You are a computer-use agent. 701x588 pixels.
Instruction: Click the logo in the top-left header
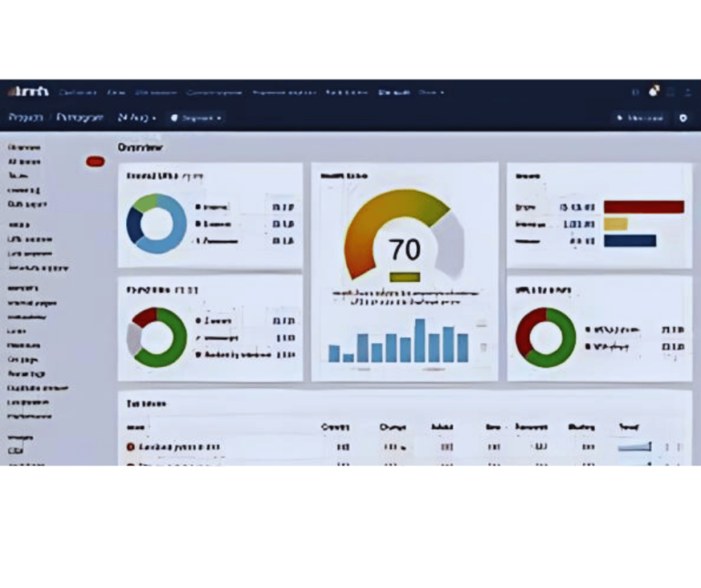tap(28, 91)
